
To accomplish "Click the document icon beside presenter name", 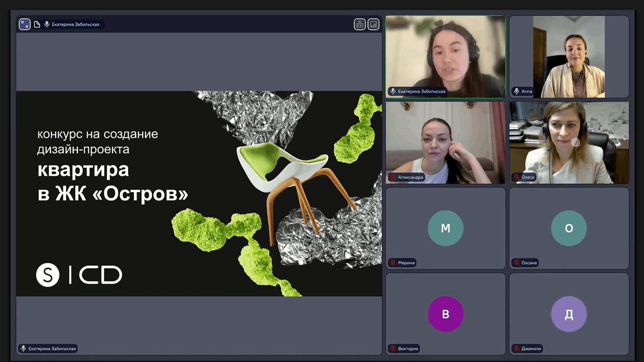I will coord(37,24).
